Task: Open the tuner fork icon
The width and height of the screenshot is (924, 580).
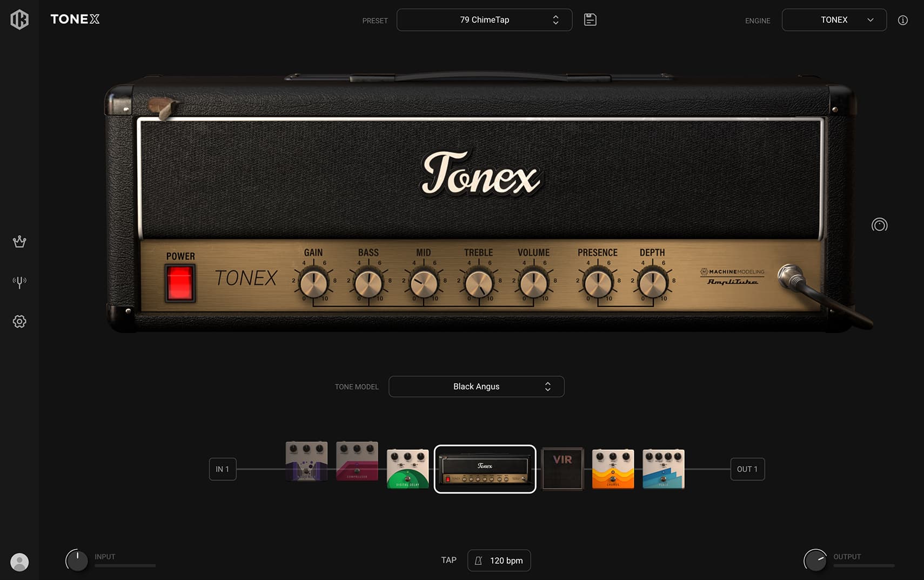Action: pyautogui.click(x=19, y=282)
